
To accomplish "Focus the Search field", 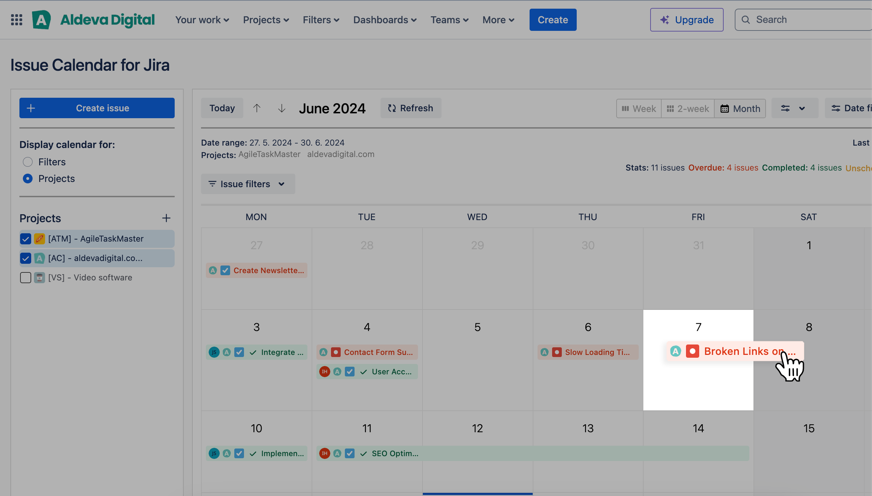I will 804,20.
